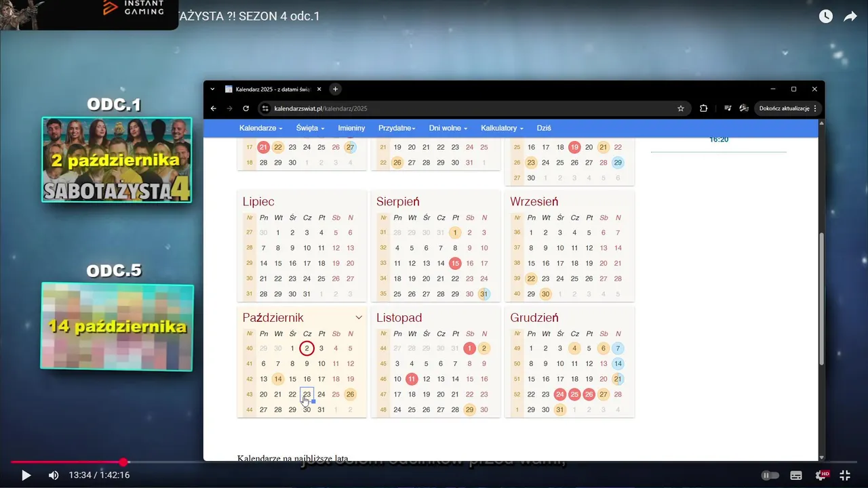Bookmark page with star icon
The image size is (868, 488).
tap(681, 108)
